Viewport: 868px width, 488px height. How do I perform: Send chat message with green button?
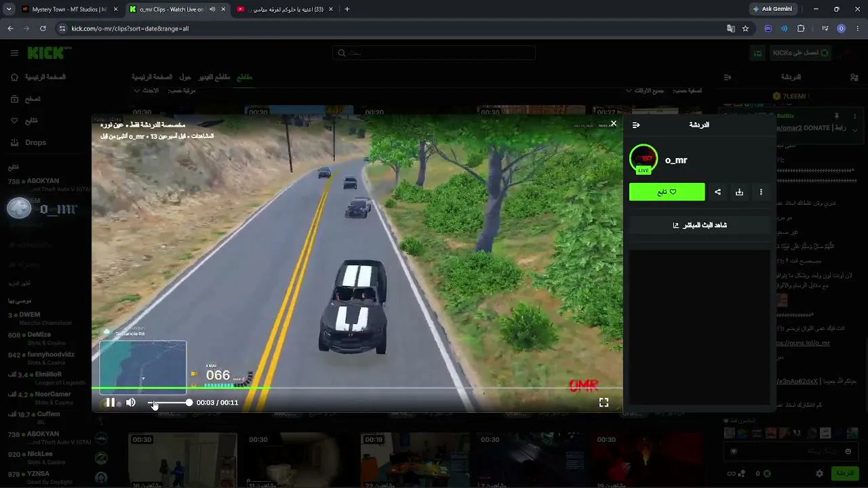tap(845, 473)
